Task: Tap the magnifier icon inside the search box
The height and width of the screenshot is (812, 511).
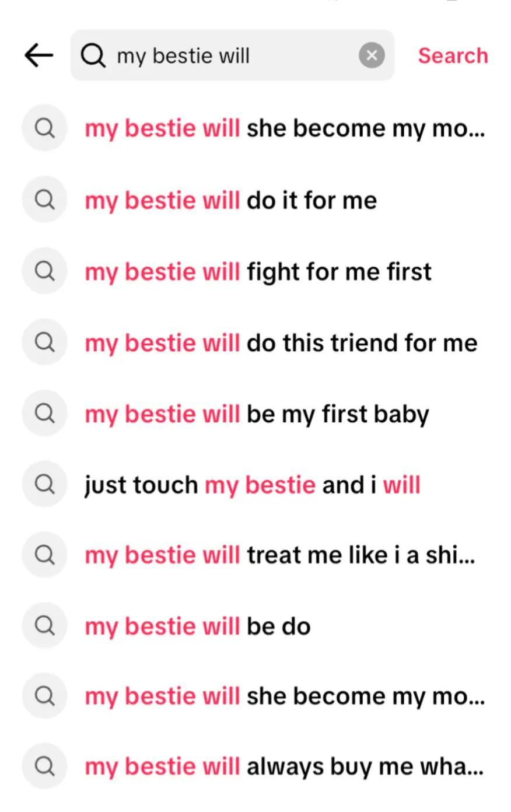Action: point(93,56)
